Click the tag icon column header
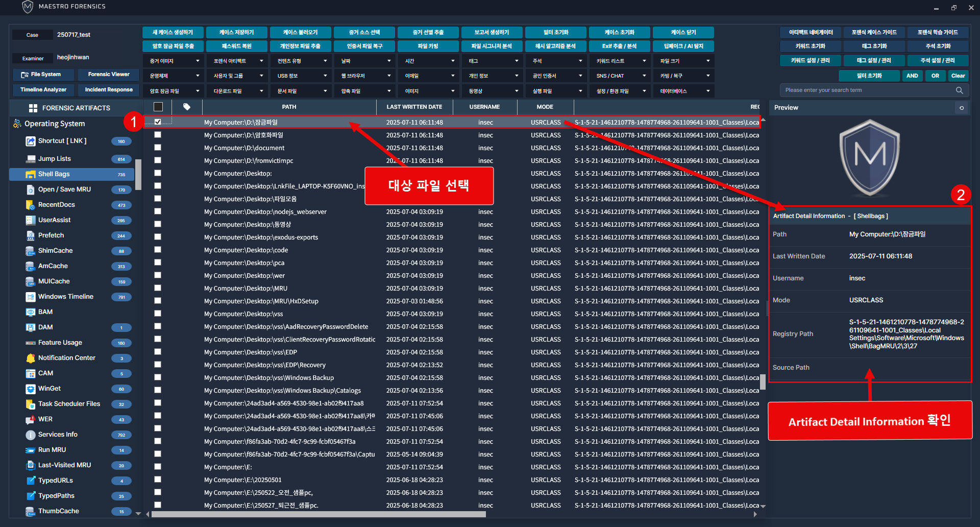This screenshot has width=980, height=527. 187,107
